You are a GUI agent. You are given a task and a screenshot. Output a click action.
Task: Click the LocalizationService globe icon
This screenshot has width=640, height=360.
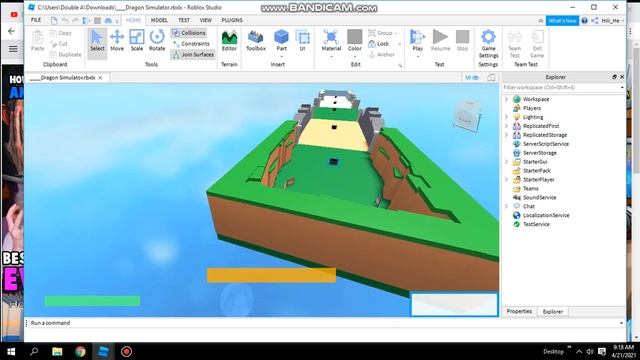coord(516,215)
